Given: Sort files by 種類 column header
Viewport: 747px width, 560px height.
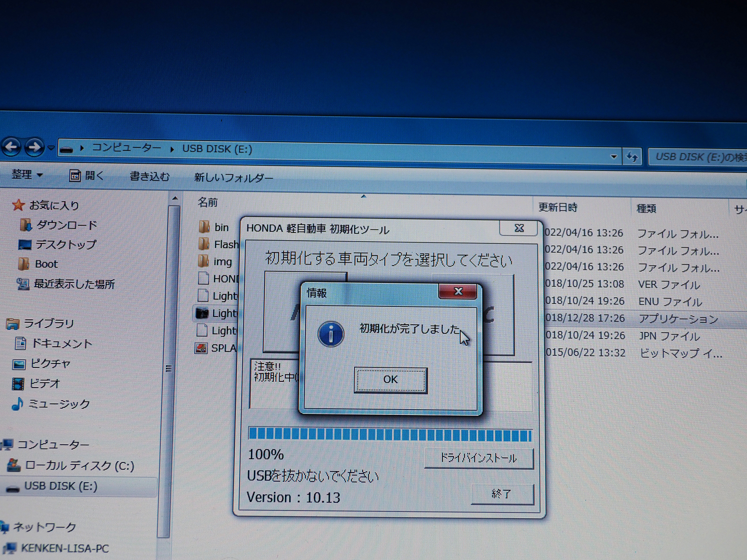Looking at the screenshot, I should 646,208.
